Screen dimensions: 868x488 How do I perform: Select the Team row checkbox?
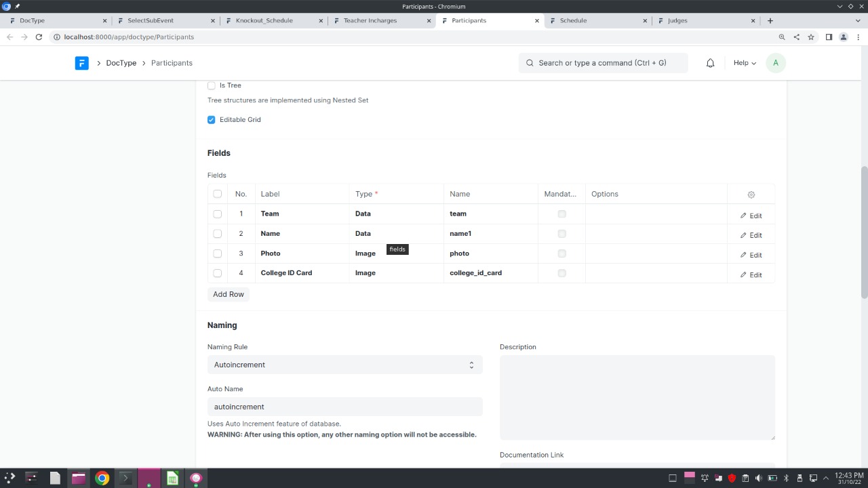(217, 213)
